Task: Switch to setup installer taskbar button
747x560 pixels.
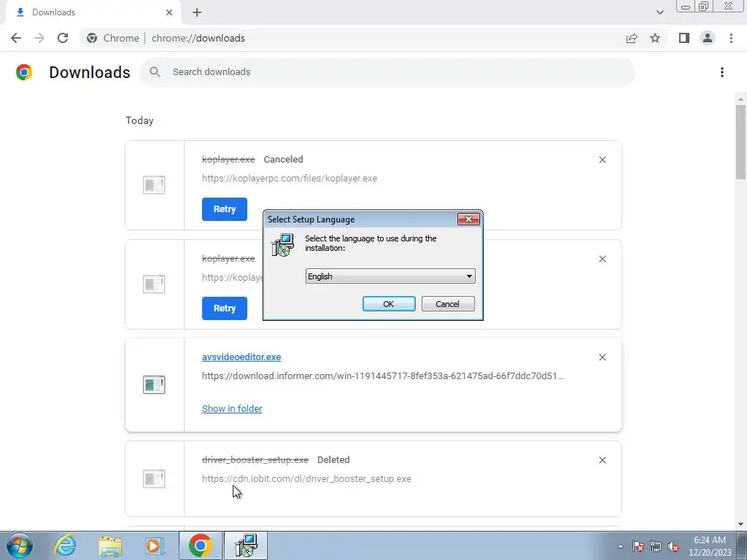Action: [247, 545]
